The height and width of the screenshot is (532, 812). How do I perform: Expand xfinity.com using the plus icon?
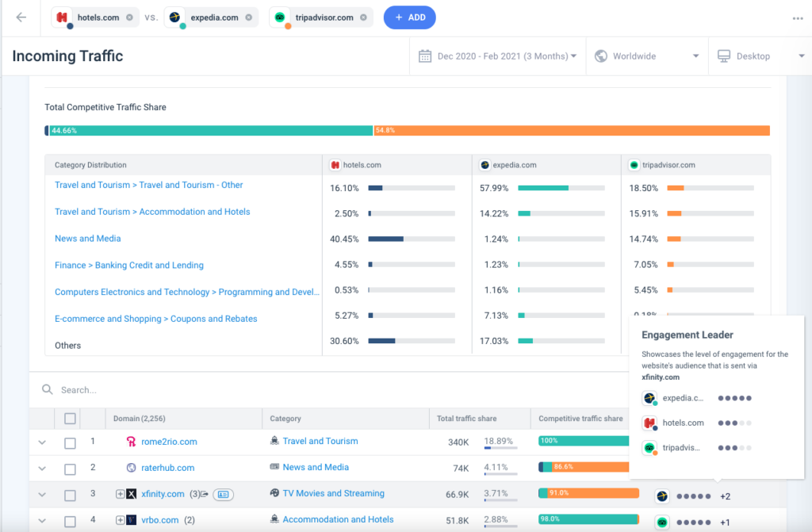click(x=121, y=494)
